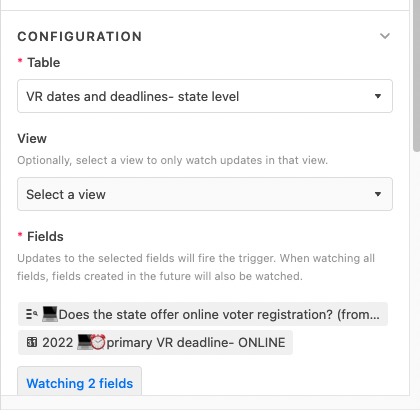Click the alarm clock emoji icon
Image resolution: width=420 pixels, height=410 pixels.
(98, 342)
